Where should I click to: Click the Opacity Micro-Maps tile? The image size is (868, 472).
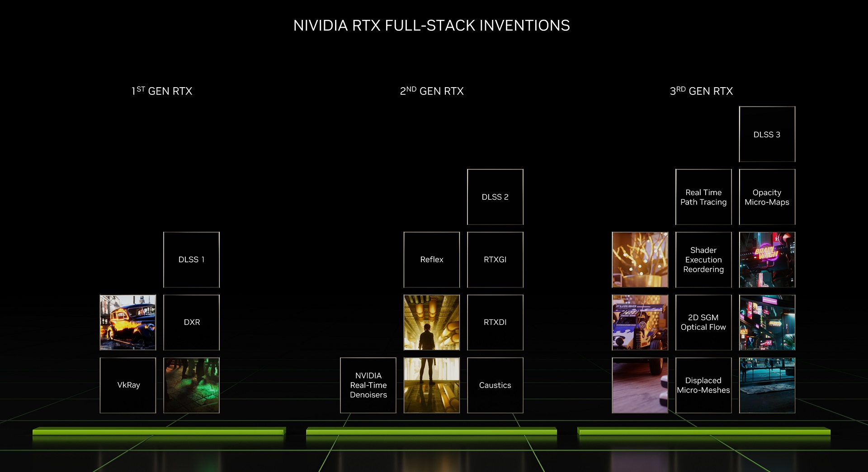[x=767, y=197]
